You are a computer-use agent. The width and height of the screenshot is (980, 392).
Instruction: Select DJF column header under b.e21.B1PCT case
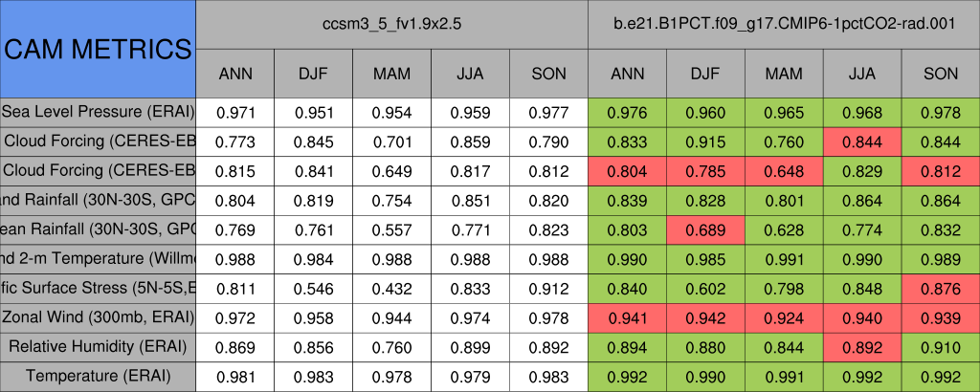click(705, 74)
